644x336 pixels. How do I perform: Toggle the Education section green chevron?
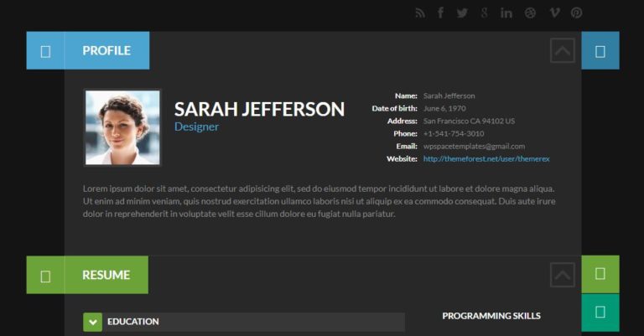pos(93,322)
